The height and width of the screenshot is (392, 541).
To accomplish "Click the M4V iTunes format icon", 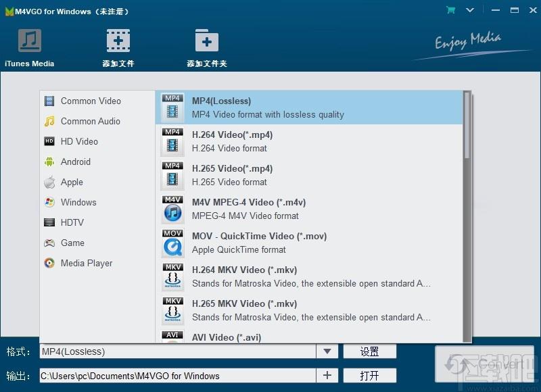I will click(172, 209).
